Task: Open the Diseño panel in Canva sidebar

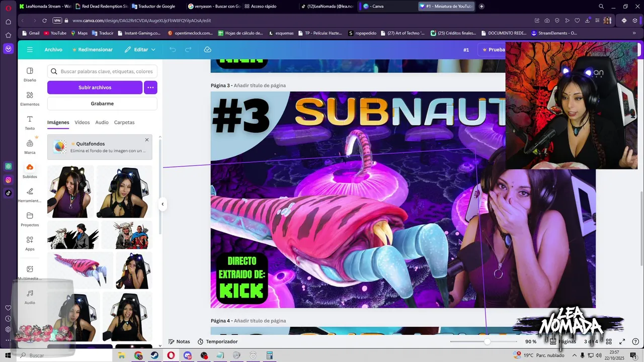Action: pos(30,74)
